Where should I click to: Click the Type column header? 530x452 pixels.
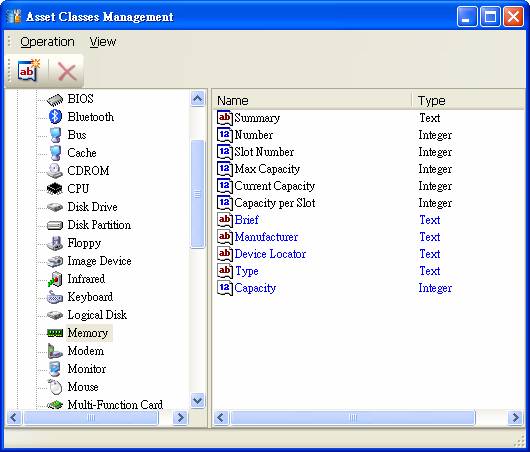click(x=468, y=100)
